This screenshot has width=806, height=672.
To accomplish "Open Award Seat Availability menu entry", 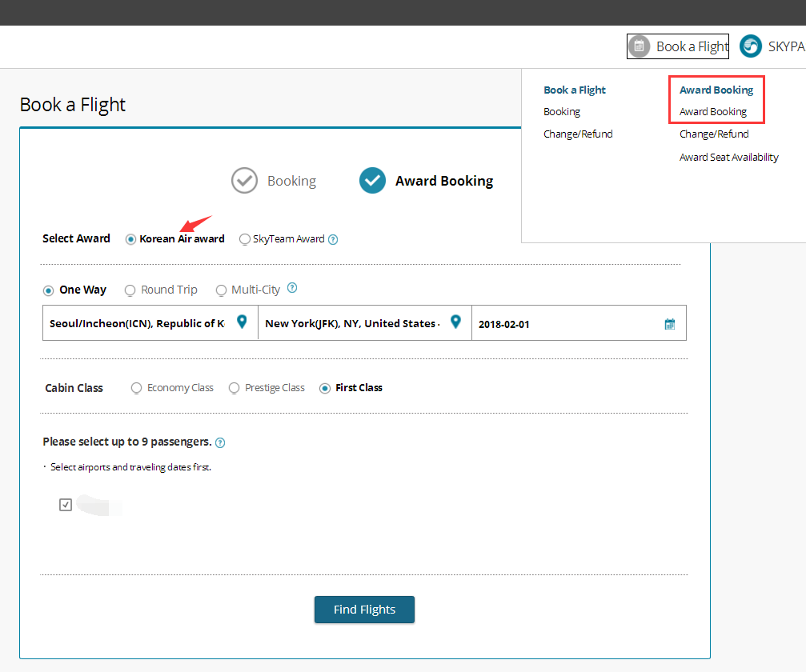I will [729, 158].
